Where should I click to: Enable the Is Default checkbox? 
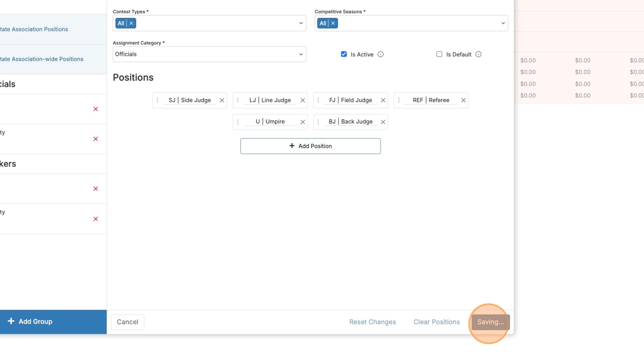coord(439,54)
